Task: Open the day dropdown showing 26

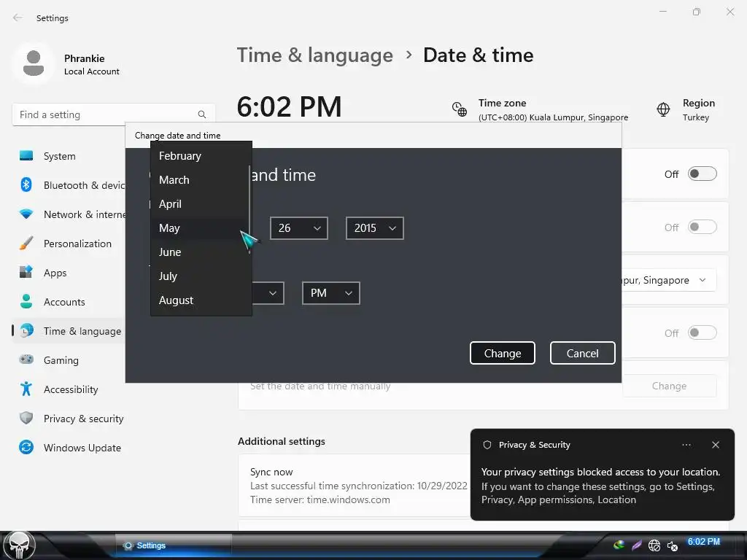Action: [298, 228]
